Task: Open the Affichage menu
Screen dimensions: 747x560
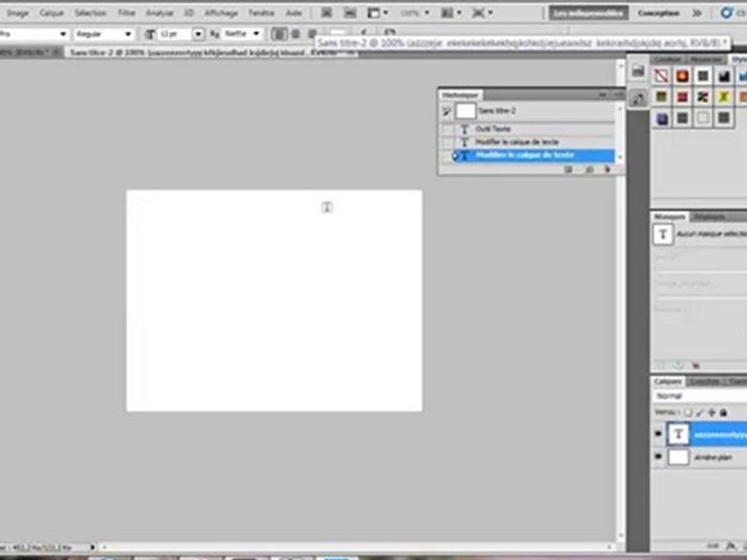Action: tap(221, 13)
